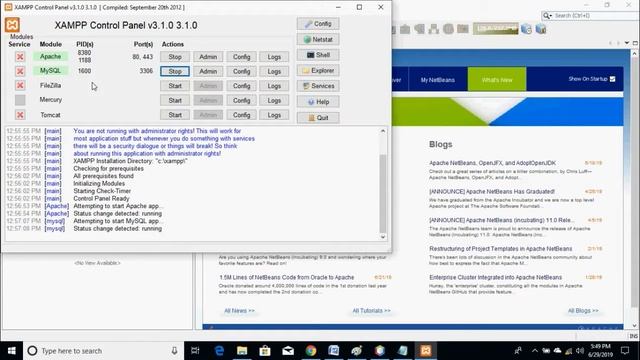640x360 pixels.
Task: Open File Explorer from the taskbar
Action: [242, 351]
